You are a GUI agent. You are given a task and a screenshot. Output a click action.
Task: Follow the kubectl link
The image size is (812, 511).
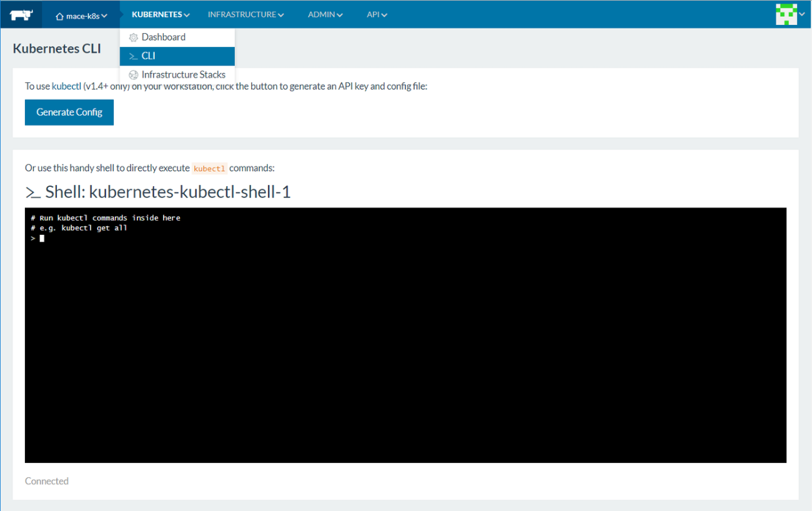[x=66, y=86]
